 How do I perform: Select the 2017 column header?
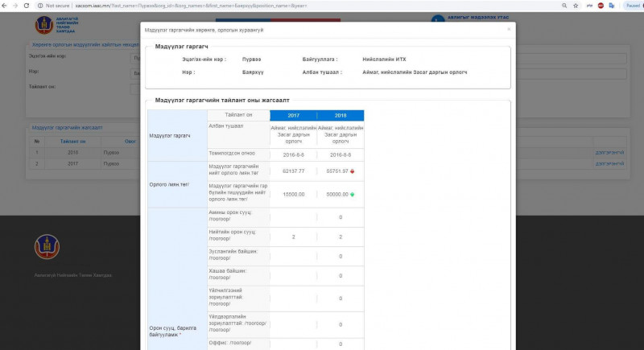point(293,115)
